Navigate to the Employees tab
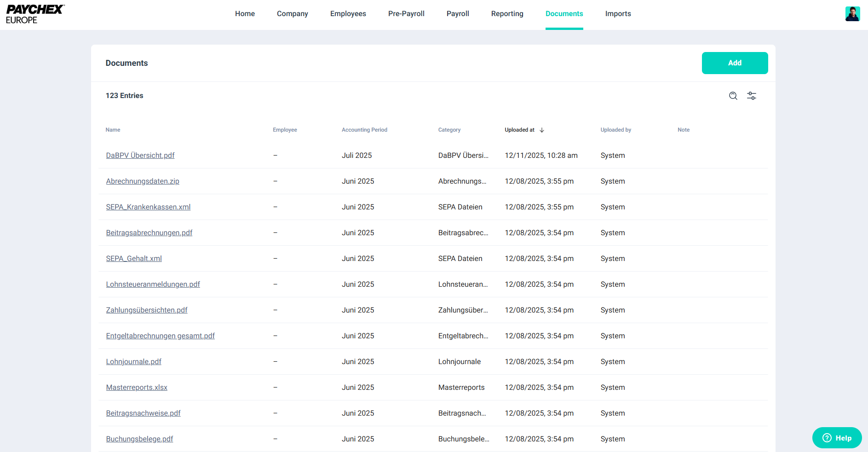 [348, 14]
